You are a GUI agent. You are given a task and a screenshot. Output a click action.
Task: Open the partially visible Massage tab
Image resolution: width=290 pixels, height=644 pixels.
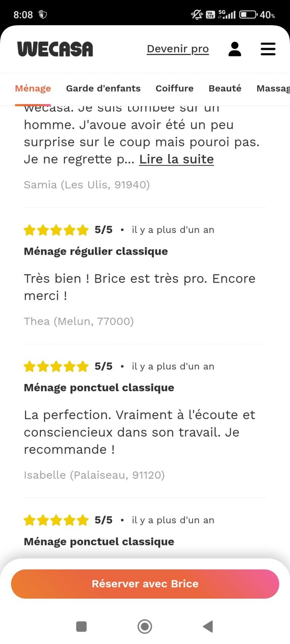coord(273,88)
